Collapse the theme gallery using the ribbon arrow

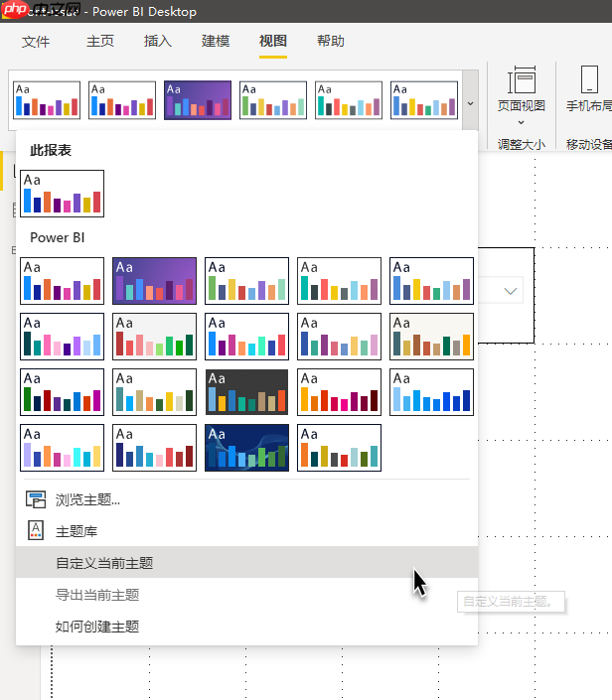470,102
